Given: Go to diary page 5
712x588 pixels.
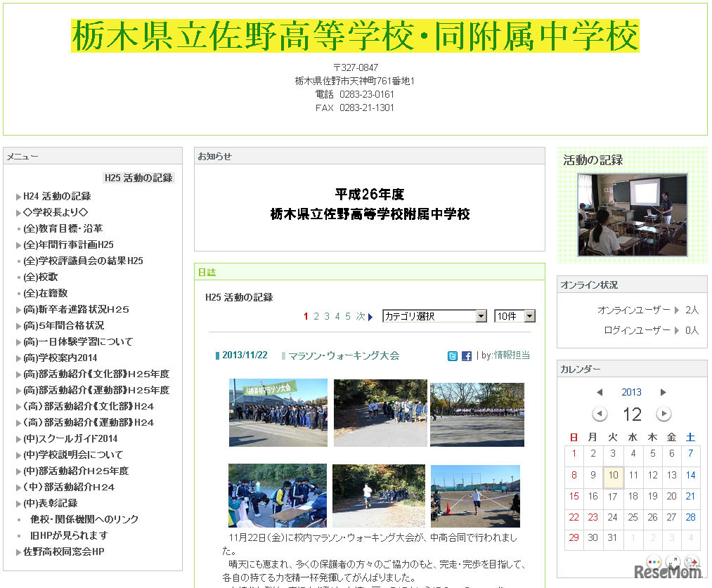Looking at the screenshot, I should click(x=348, y=317).
